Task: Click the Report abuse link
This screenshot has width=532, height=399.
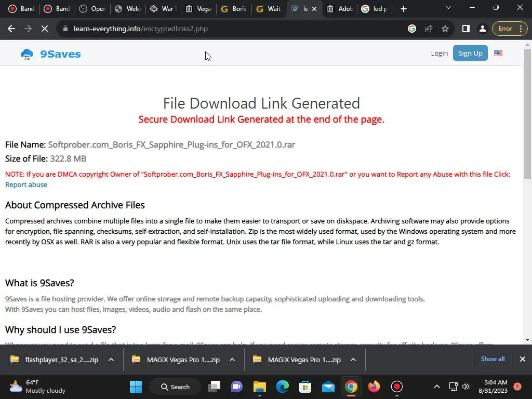Action: pos(26,184)
